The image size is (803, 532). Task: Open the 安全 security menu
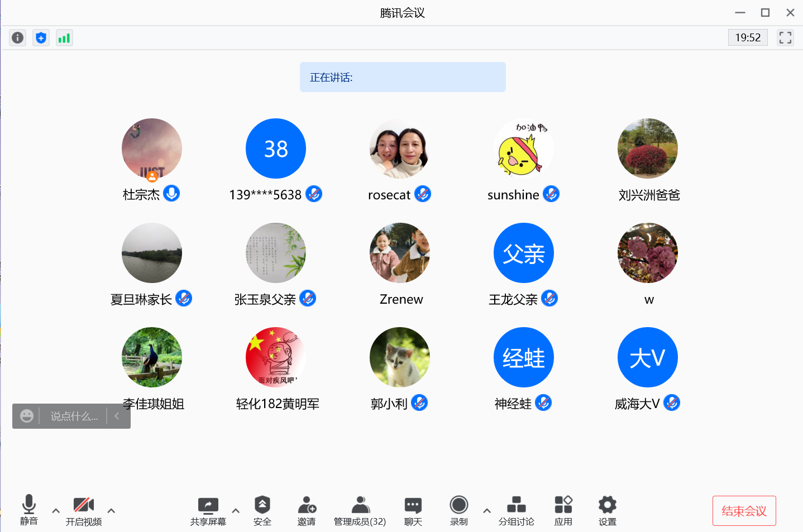tap(262, 511)
